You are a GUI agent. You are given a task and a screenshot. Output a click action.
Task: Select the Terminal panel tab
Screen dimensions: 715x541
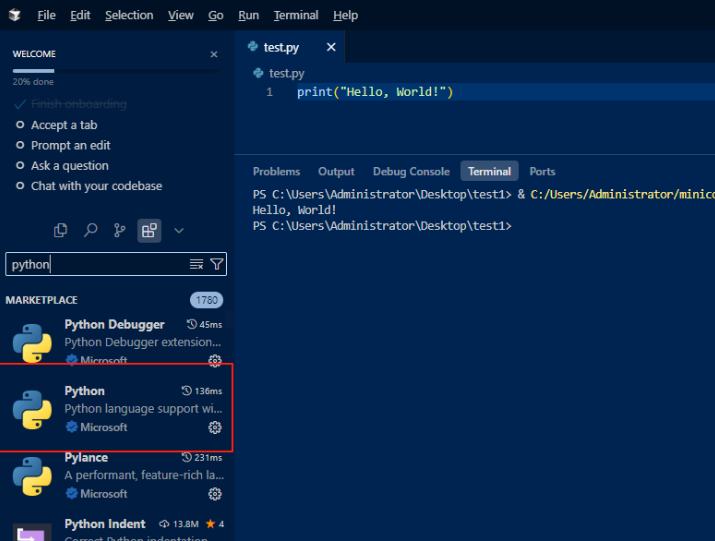pyautogui.click(x=489, y=172)
